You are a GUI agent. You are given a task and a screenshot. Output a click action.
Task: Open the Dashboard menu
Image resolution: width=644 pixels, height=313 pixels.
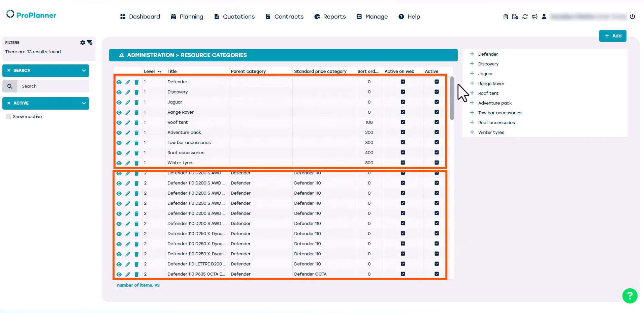(x=140, y=17)
